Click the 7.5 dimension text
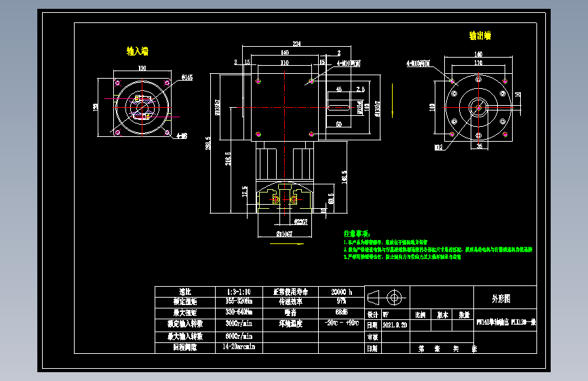Viewport: 588px width, 381px height. coord(360,89)
